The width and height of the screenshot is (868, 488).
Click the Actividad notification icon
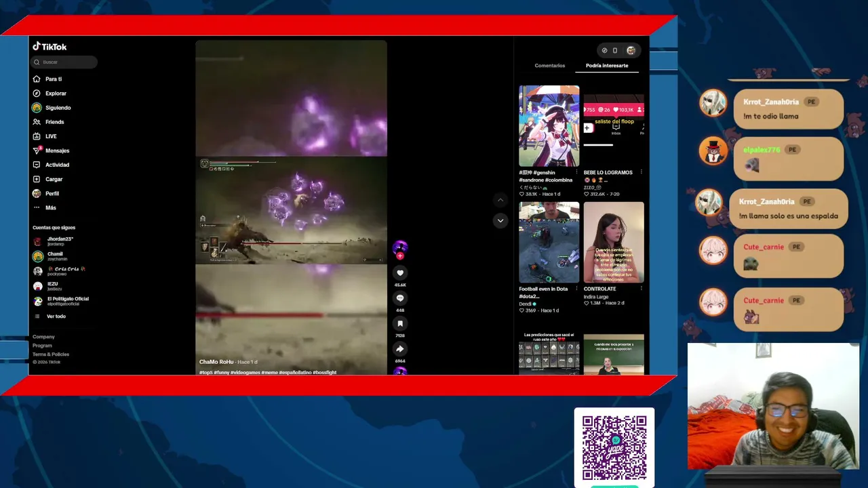37,165
